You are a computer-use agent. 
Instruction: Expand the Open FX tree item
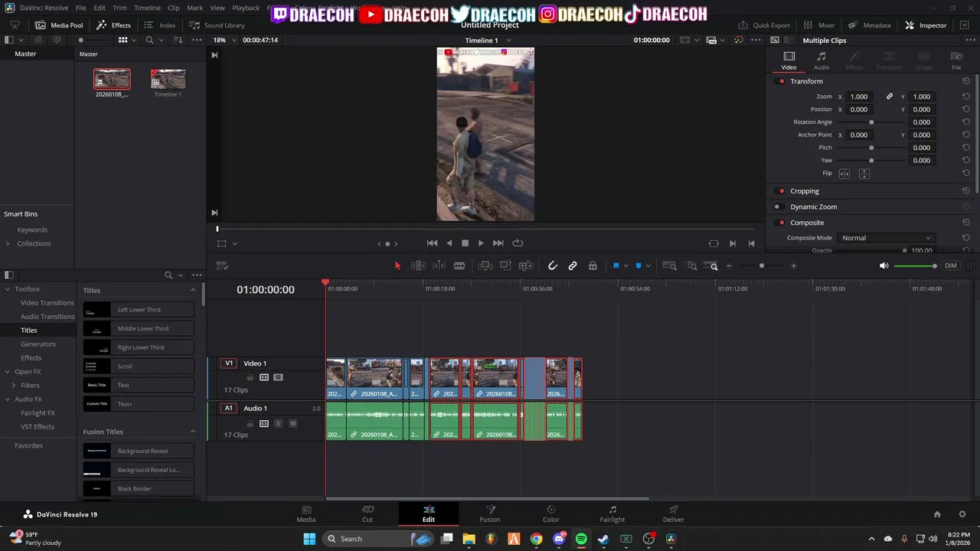click(x=8, y=372)
